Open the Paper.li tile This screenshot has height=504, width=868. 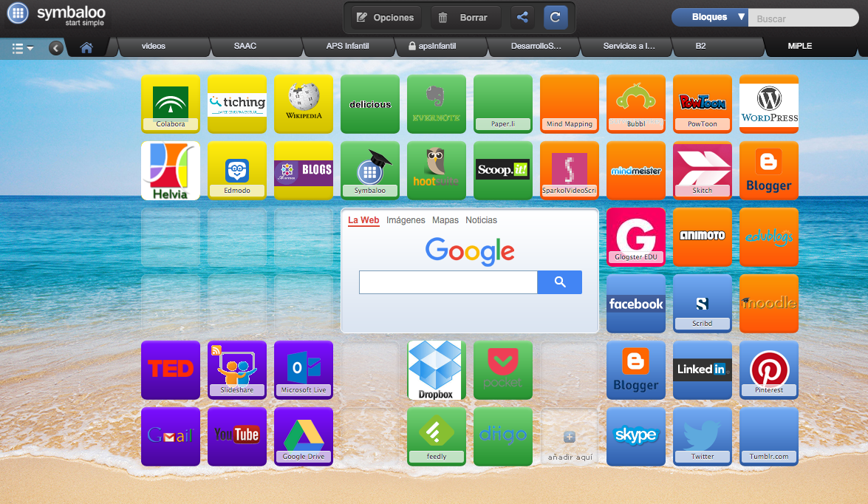click(x=502, y=104)
